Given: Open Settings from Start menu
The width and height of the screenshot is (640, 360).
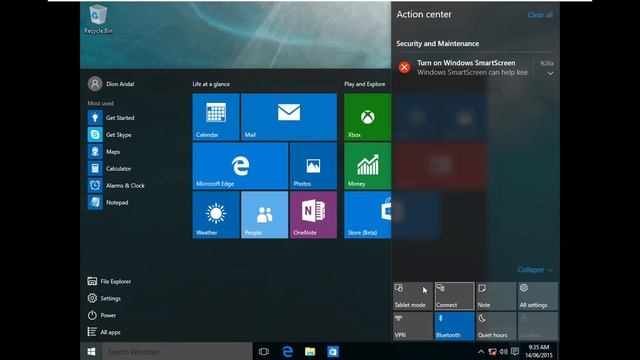Looking at the screenshot, I should 104,298.
